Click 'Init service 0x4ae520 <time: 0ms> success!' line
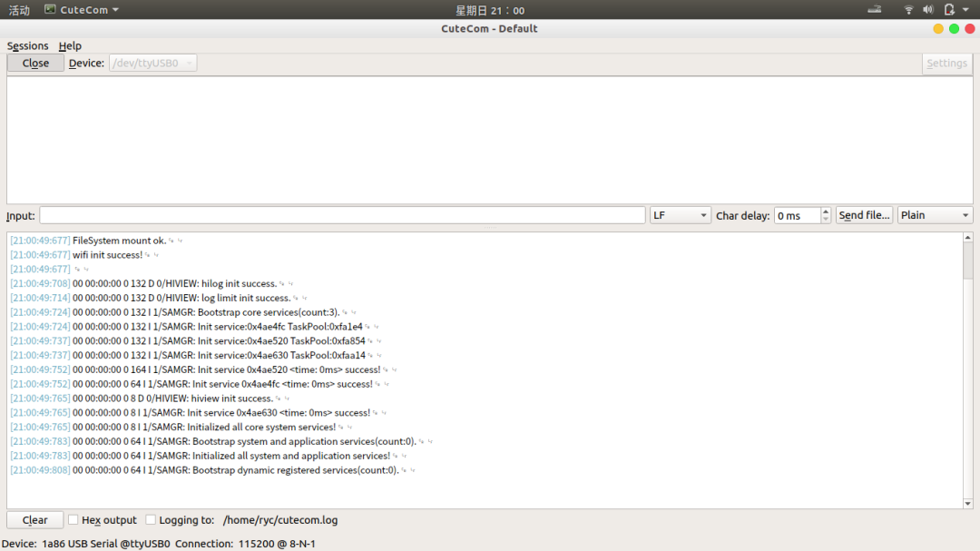The width and height of the screenshot is (980, 551). pyautogui.click(x=289, y=369)
